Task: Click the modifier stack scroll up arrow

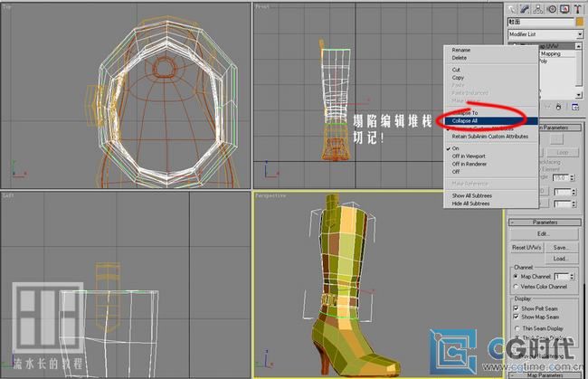Action: pos(579,46)
